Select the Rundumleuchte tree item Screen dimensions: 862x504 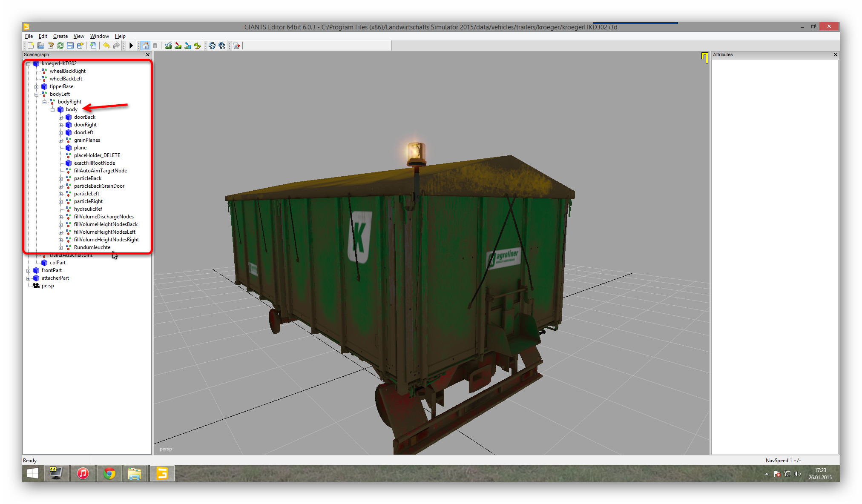[x=92, y=247]
